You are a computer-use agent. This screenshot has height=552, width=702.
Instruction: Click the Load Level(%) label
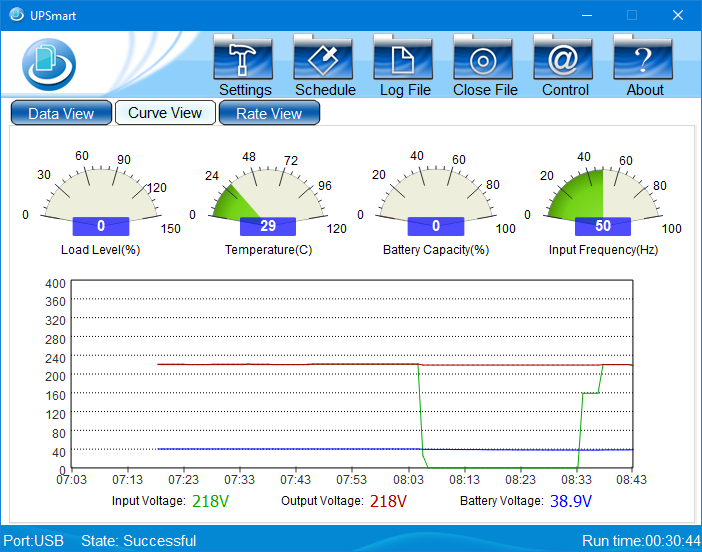(101, 250)
